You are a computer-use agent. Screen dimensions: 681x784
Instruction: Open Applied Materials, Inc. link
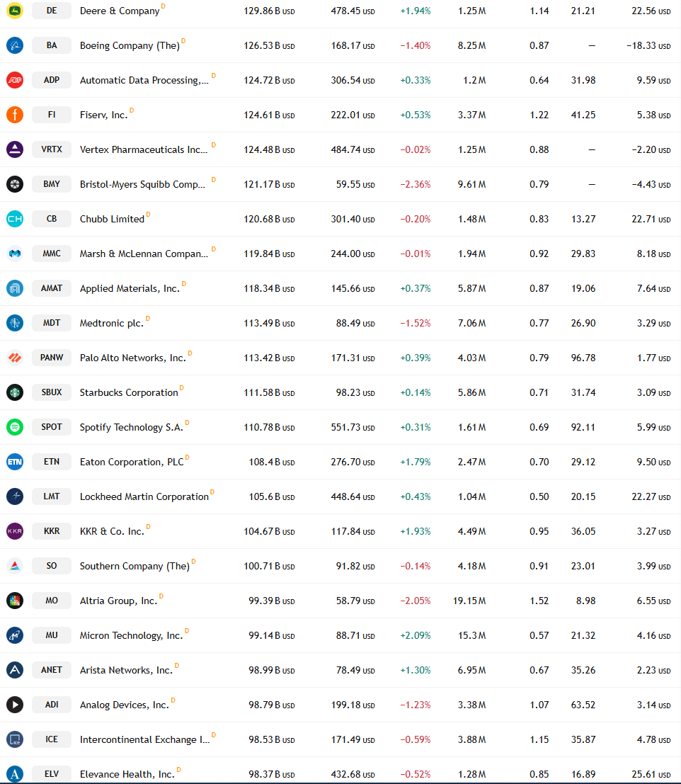[x=130, y=288]
